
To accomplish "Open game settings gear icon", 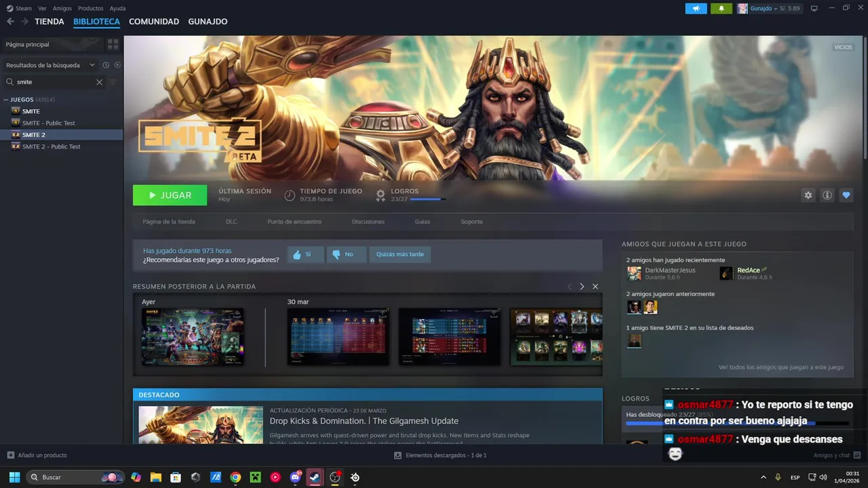I will click(x=808, y=195).
